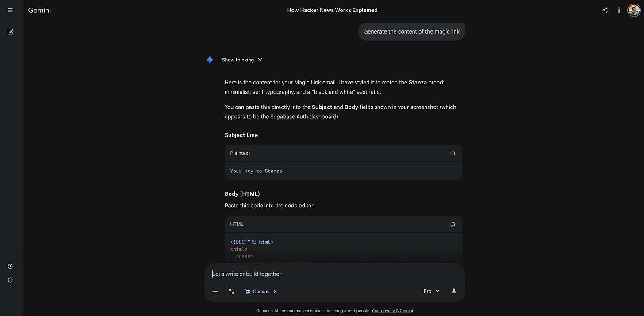Attach a file using the plus button
The image size is (644, 316).
(215, 291)
